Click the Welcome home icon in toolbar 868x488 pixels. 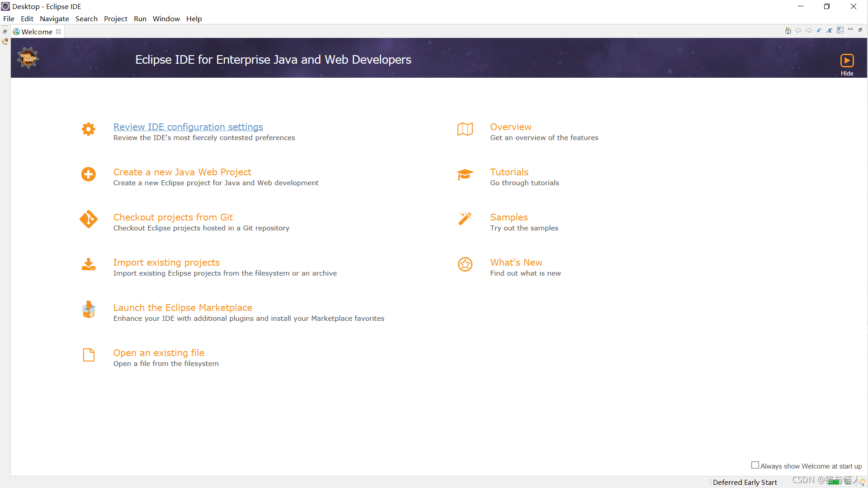788,31
